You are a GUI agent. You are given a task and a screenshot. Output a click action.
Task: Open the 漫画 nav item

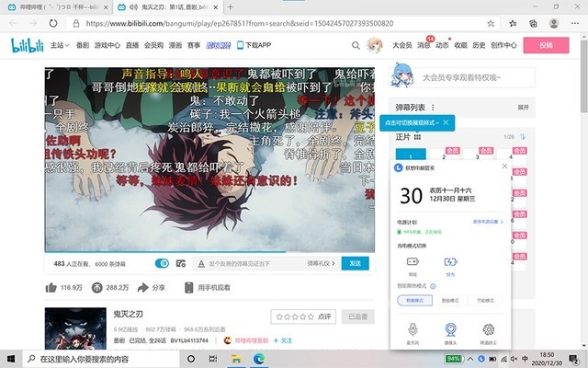[175, 45]
